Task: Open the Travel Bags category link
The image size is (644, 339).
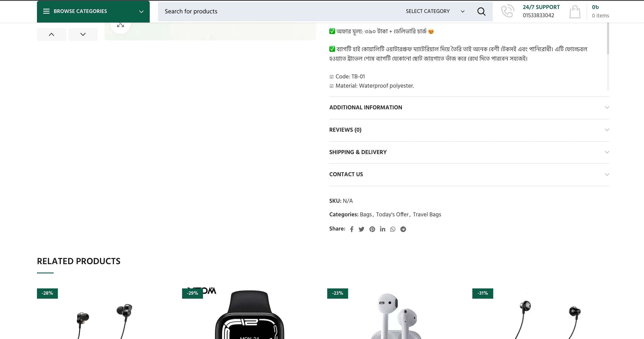Action: [x=427, y=214]
